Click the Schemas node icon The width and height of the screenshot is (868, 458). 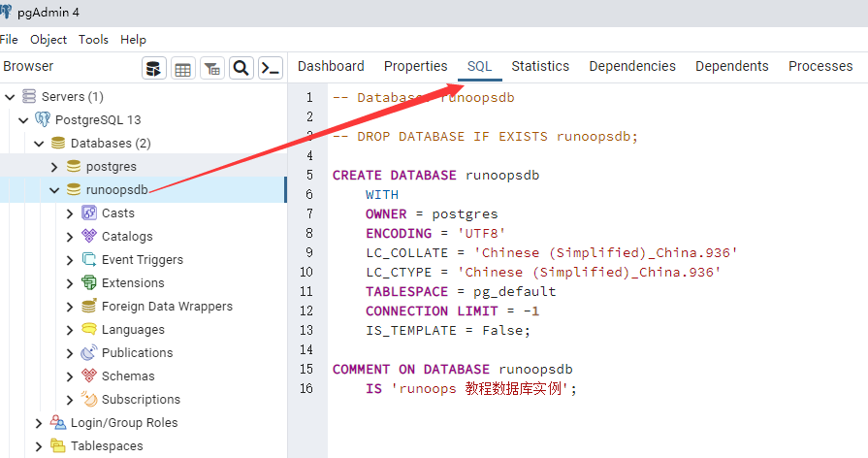89,376
